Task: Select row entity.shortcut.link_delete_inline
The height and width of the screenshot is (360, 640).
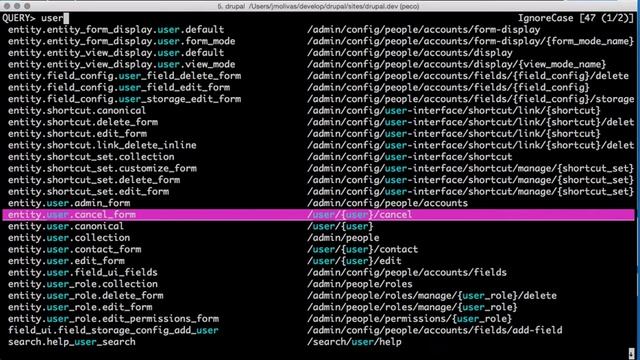Action: click(x=318, y=145)
